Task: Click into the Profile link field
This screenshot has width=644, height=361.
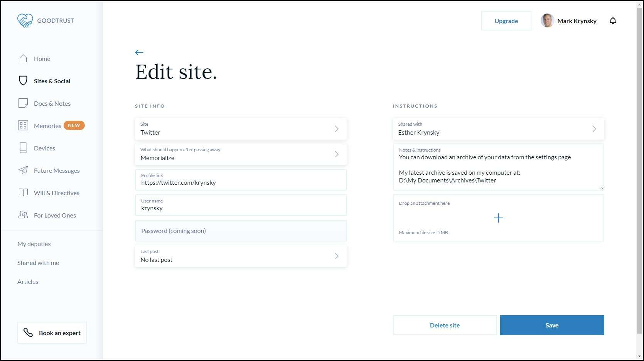Action: pyautogui.click(x=241, y=180)
